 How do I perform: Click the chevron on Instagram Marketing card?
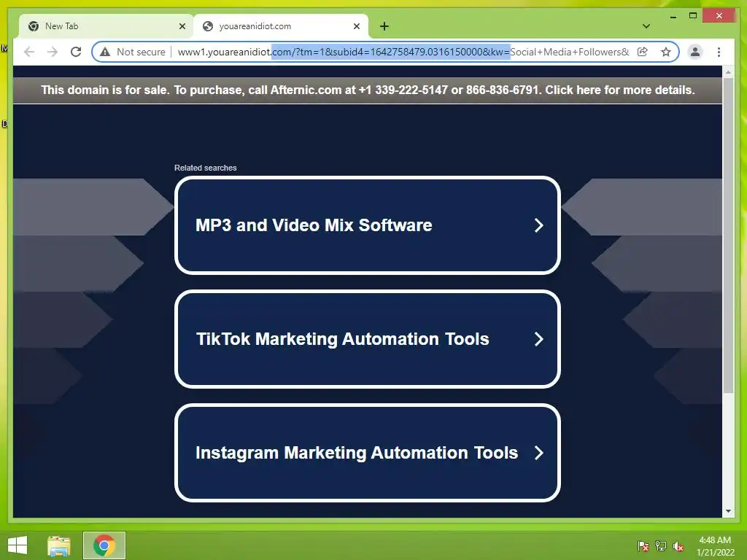(539, 453)
